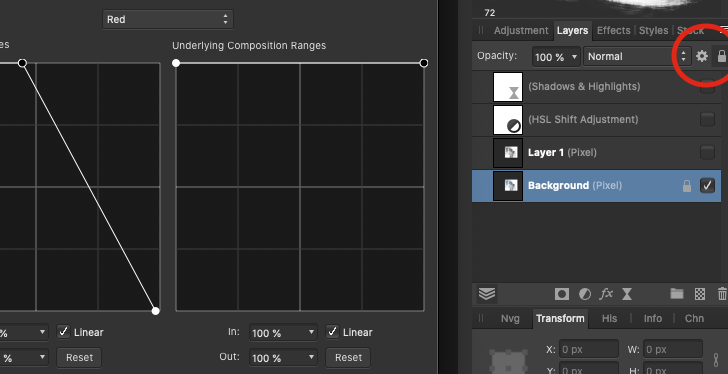Screen dimensions: 728x374
Task: Enable HSL Shift Adjustment layer visibility
Action: tap(707, 119)
